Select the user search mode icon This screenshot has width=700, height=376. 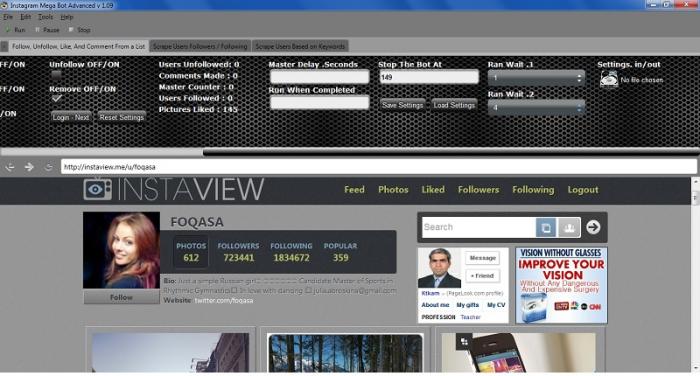click(x=569, y=228)
